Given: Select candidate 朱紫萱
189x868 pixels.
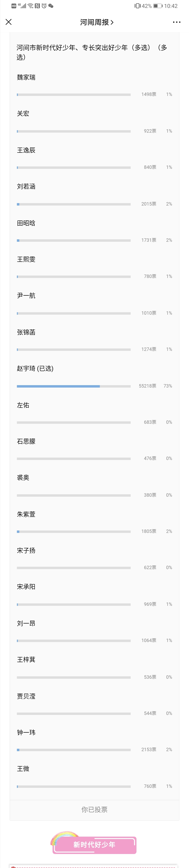Looking at the screenshot, I should tap(26, 514).
